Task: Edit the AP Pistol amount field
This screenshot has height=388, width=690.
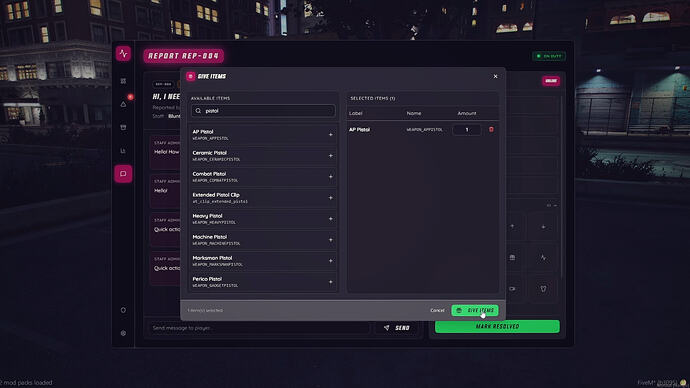Action: click(x=466, y=130)
